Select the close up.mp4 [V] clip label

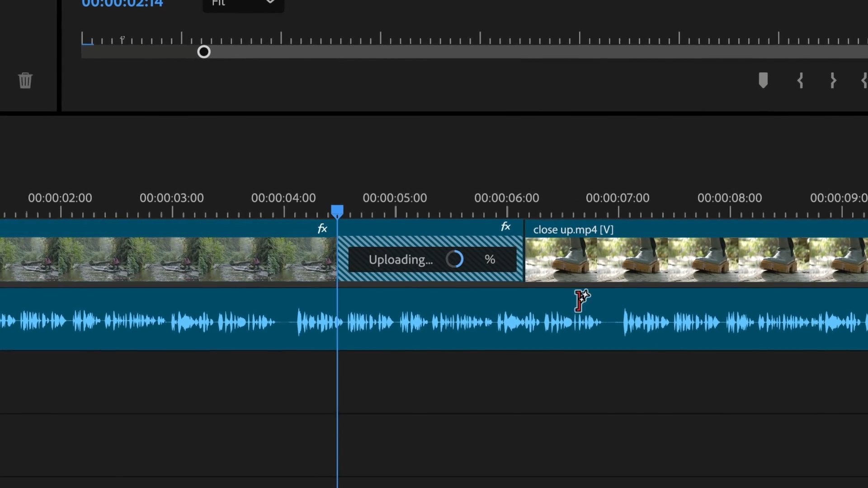coord(573,230)
